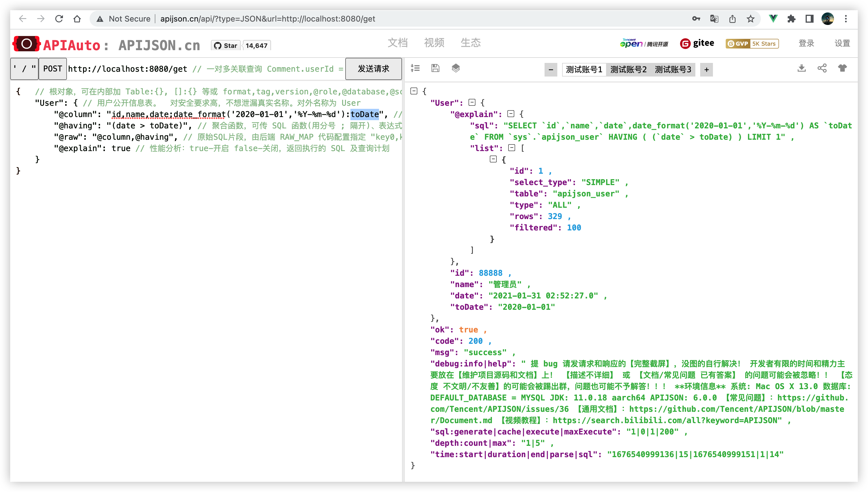
Task: Open the 文档 menu item
Action: pyautogui.click(x=398, y=43)
